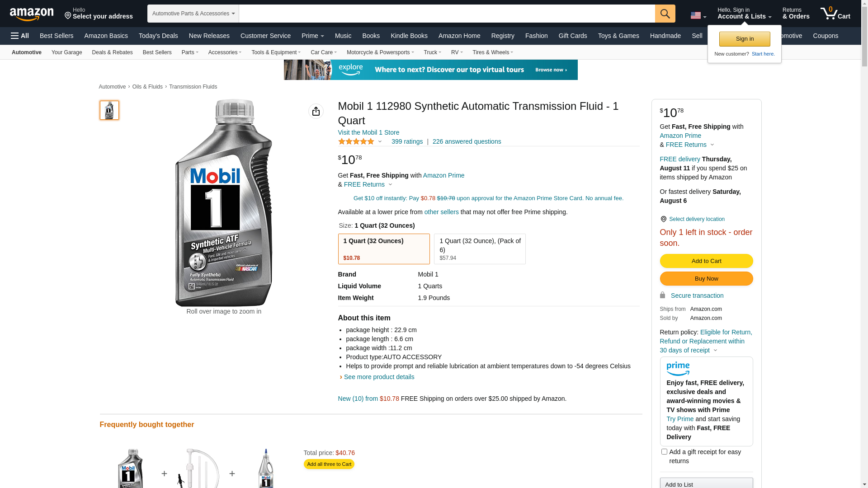Open the Visit the Mobil 1 Store link
This screenshot has height=488, width=868.
click(x=368, y=132)
